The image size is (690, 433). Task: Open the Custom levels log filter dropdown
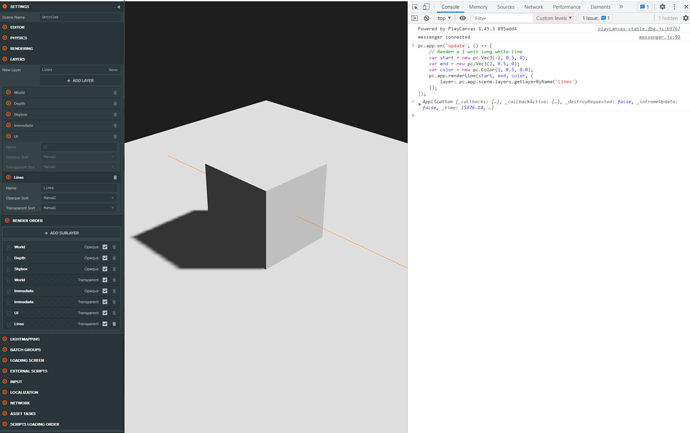(x=554, y=18)
